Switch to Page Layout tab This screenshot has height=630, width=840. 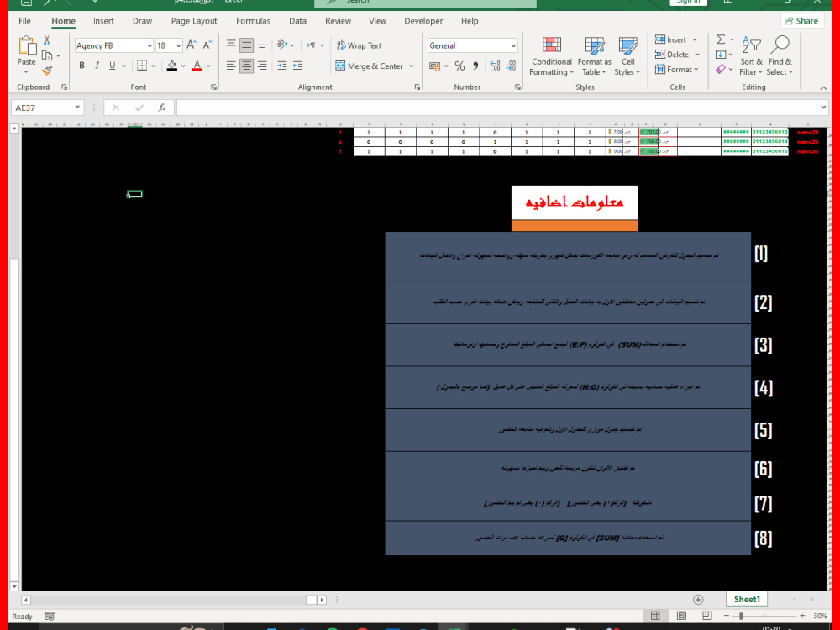(194, 21)
